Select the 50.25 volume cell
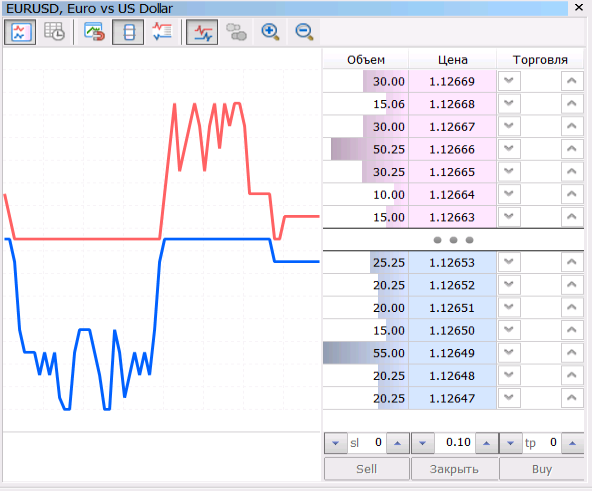592x491 pixels. coord(366,149)
